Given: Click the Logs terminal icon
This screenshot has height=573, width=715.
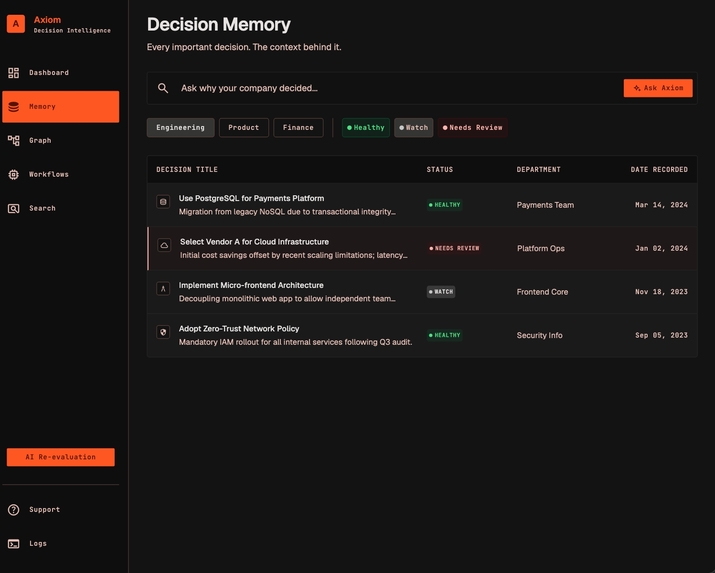Looking at the screenshot, I should tap(14, 544).
